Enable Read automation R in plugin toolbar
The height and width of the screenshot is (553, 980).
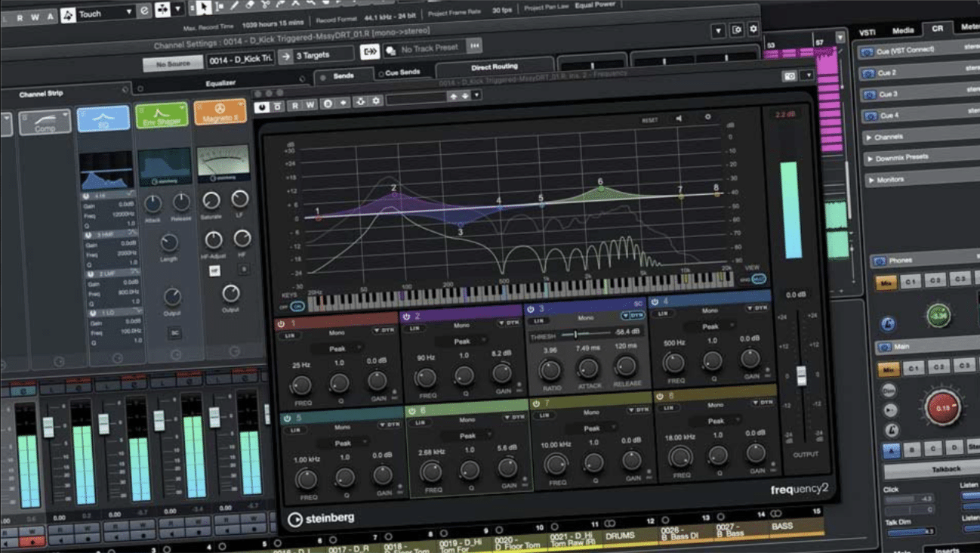[295, 105]
